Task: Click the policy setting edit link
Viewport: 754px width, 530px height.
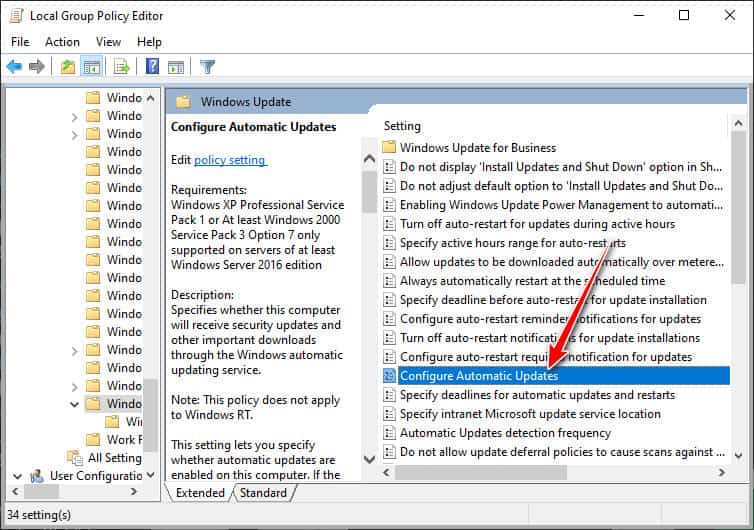Action: coord(230,160)
